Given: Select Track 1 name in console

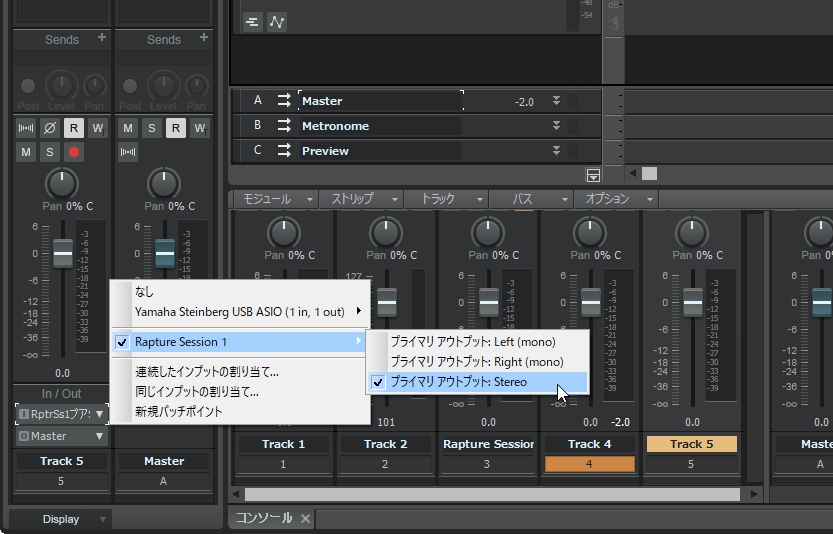Looking at the screenshot, I should point(283,444).
